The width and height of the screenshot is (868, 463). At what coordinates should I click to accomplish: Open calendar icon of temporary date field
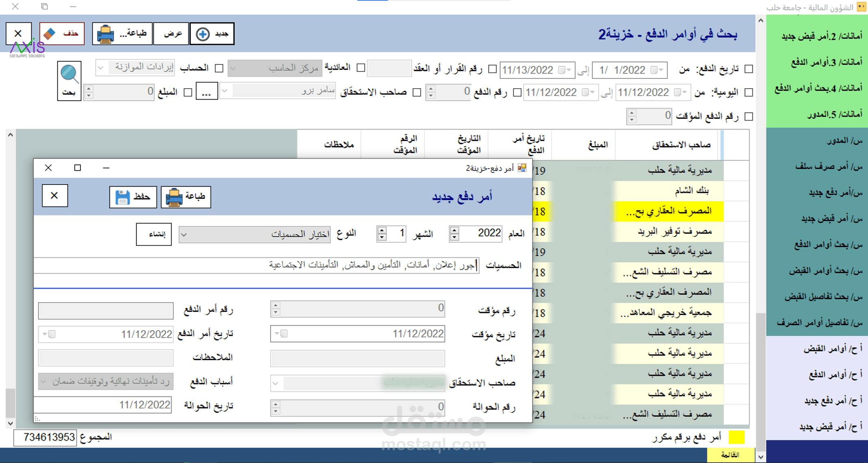[x=284, y=334]
